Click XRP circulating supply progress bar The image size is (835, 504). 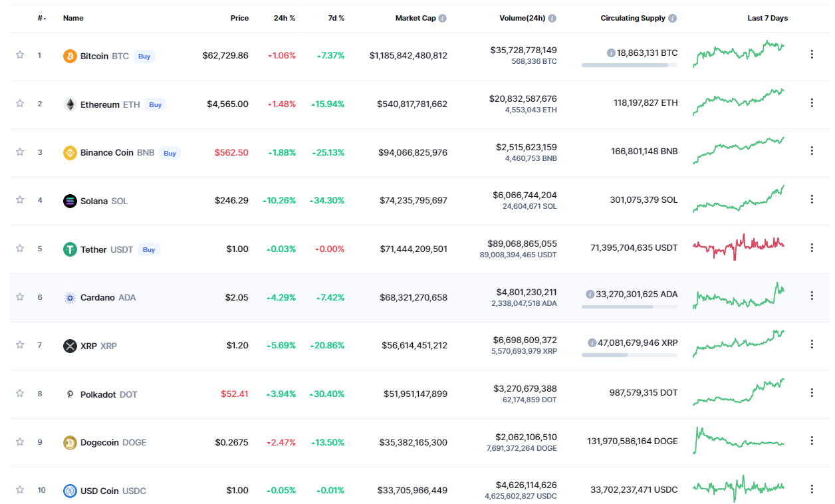630,355
